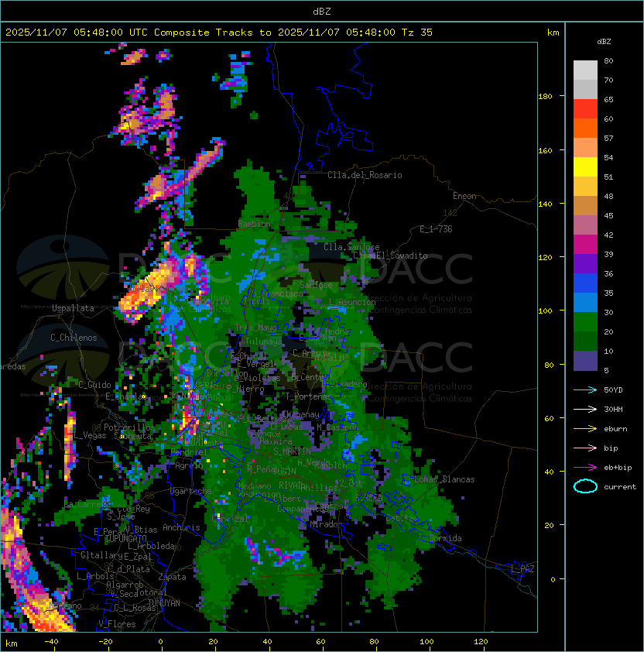The image size is (644, 652).
Task: Click the 'Mirador' map label
Action: coord(326,524)
